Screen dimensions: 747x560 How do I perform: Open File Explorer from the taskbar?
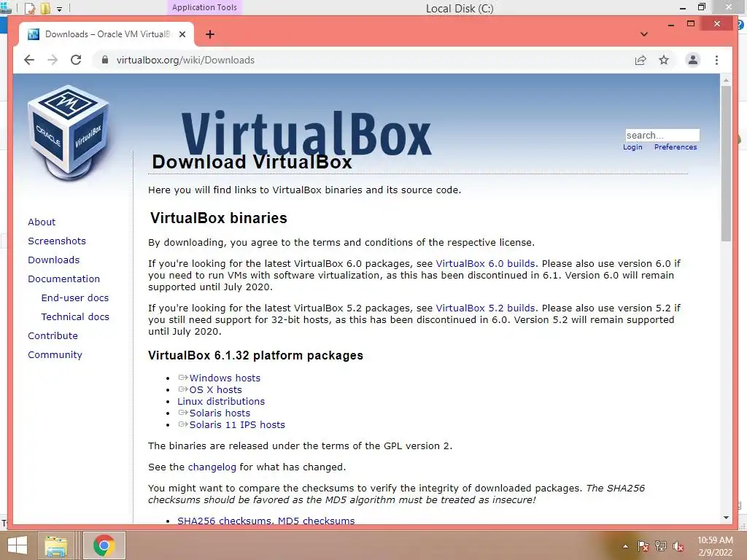pyautogui.click(x=56, y=545)
